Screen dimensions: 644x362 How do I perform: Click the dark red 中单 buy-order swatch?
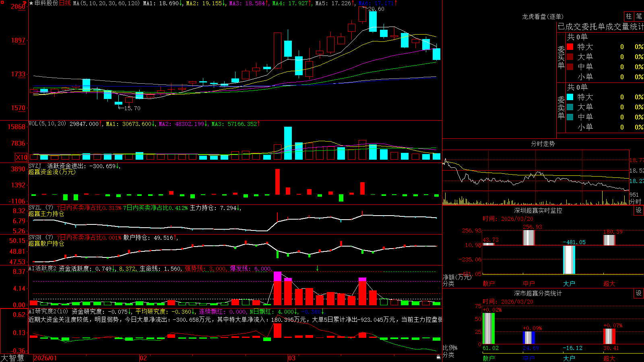pos(570,66)
